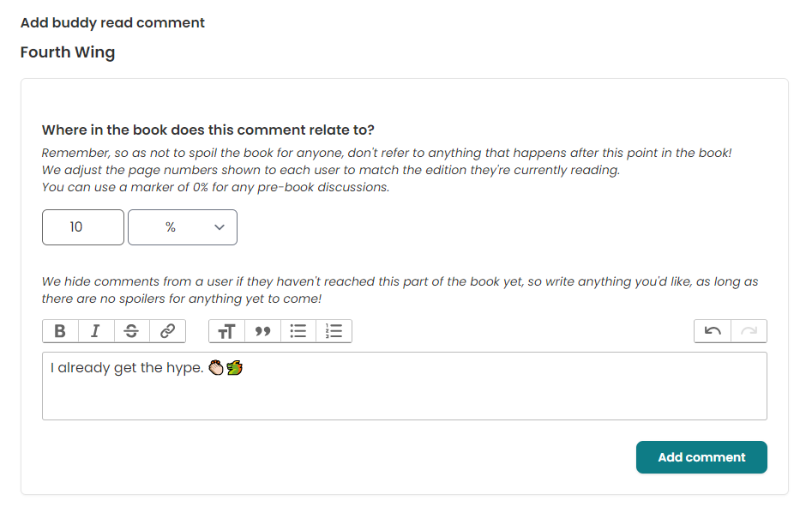Expand the unit selector chevron
Viewport: 812px width, 525px height.
220,227
